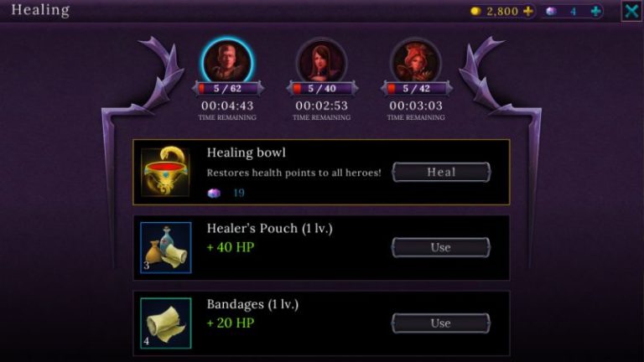Click the Healing bowl title text
Image resolution: width=644 pixels, height=362 pixels.
(x=246, y=153)
